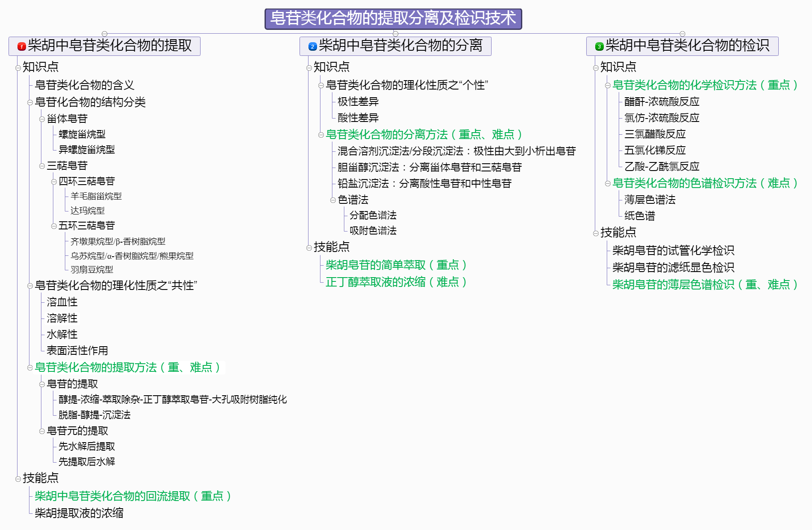Select the topic 表面活性作用
Screen dimensions: 812x530
(77, 350)
